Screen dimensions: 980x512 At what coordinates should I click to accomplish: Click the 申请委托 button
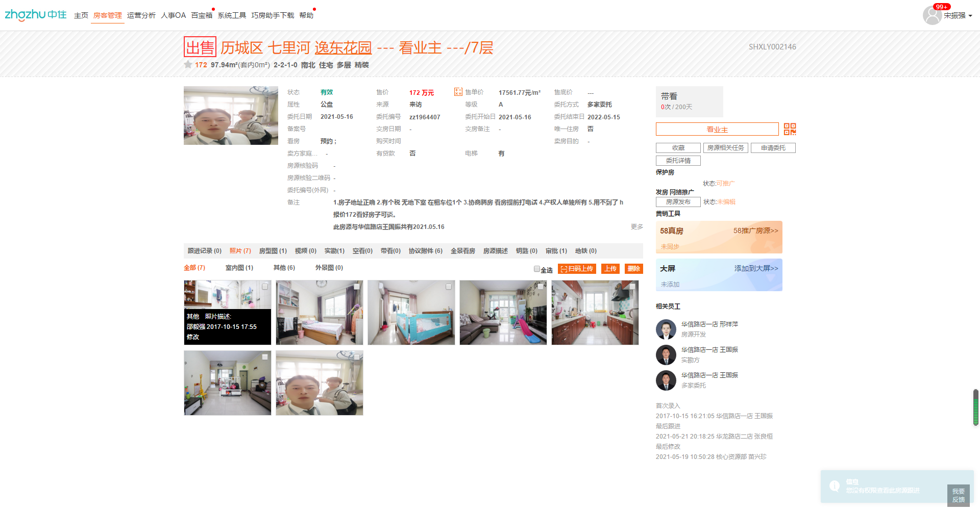(773, 148)
